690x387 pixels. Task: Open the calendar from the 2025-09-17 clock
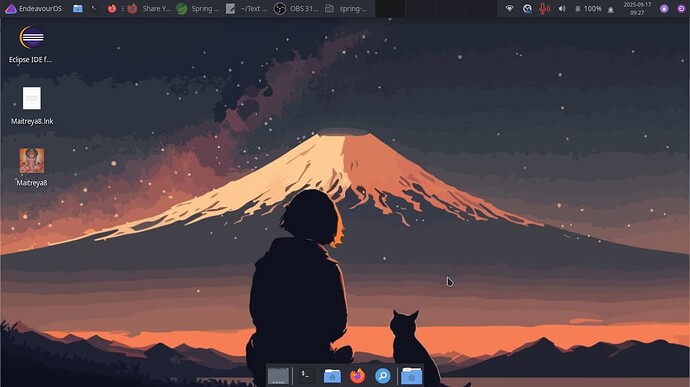(637, 8)
